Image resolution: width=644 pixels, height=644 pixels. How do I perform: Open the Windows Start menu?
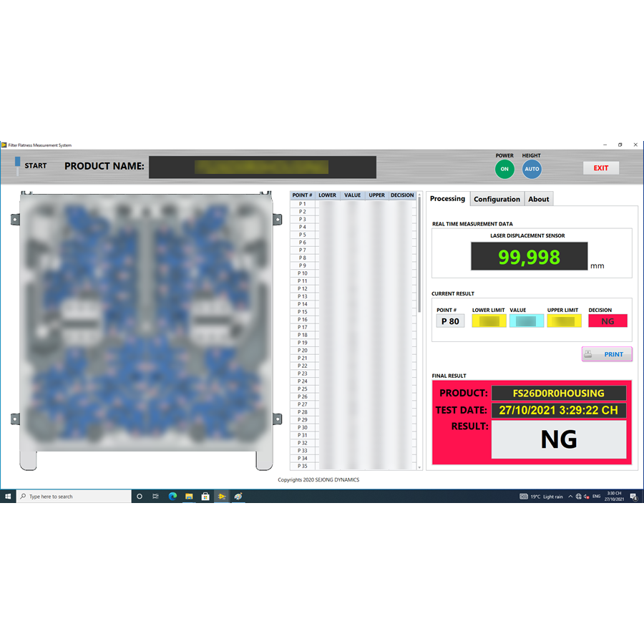click(8, 496)
